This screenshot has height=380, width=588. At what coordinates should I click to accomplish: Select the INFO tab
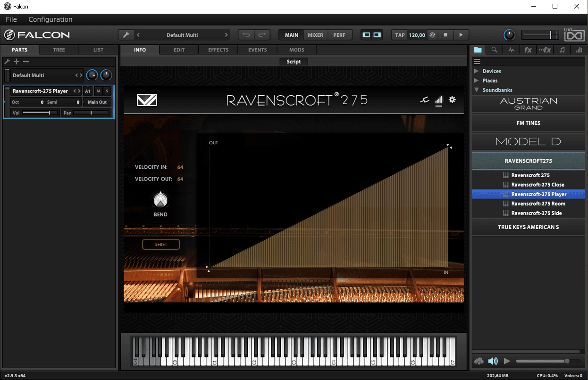tap(140, 50)
